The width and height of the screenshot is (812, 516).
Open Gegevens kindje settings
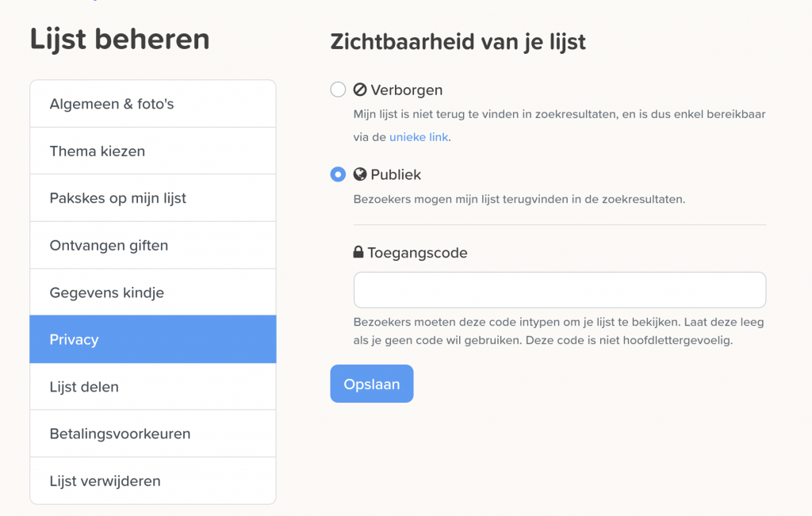[153, 292]
